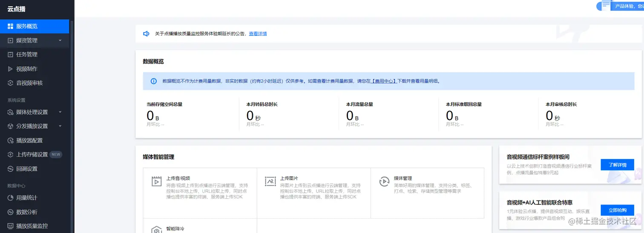The width and height of the screenshot is (644, 233).
Task: Click the 智能降冷 hexagon icon
Action: 157,230
